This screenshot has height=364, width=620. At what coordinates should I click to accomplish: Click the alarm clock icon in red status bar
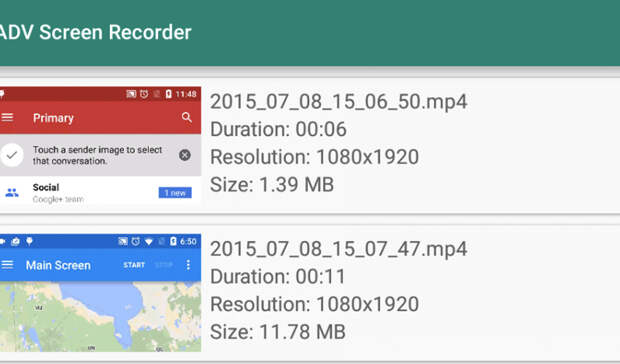(144, 94)
